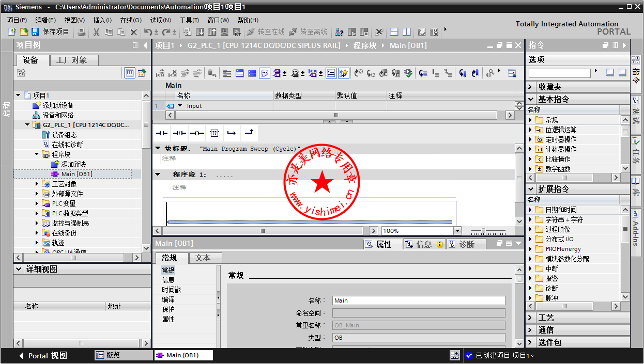Adjust the editor zoom slider
The width and height of the screenshot is (644, 364).
tap(483, 231)
